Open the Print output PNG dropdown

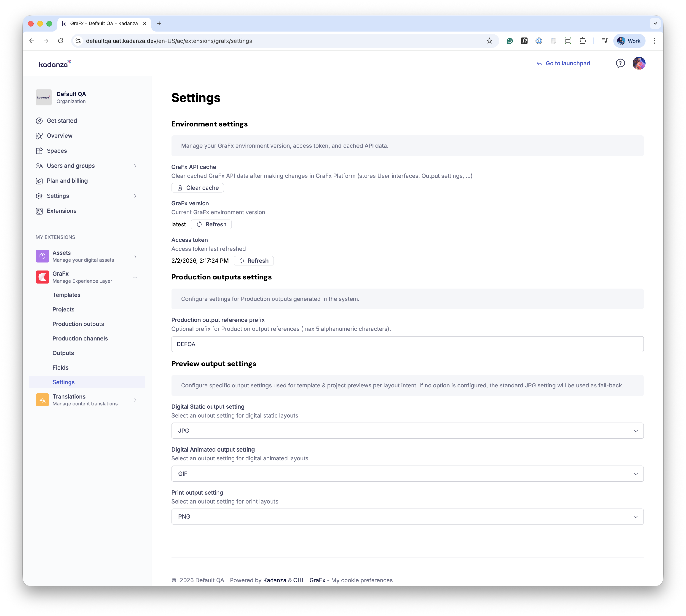point(407,517)
